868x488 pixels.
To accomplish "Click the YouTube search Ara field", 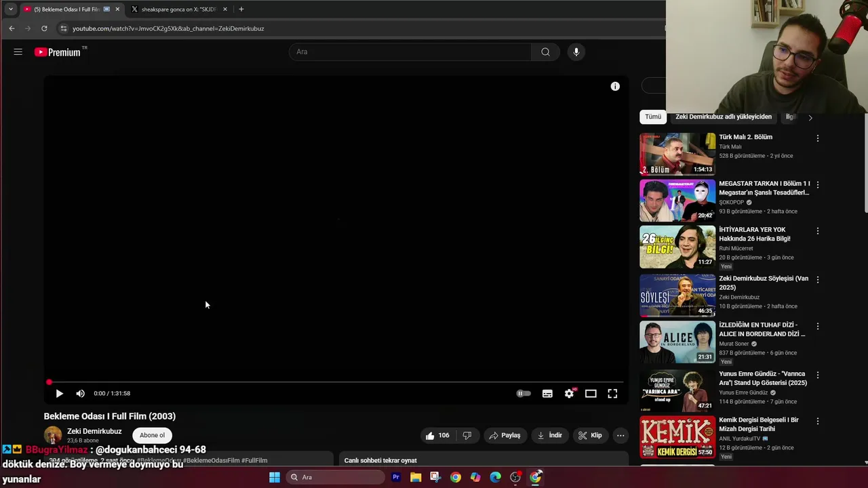I will coord(410,52).
